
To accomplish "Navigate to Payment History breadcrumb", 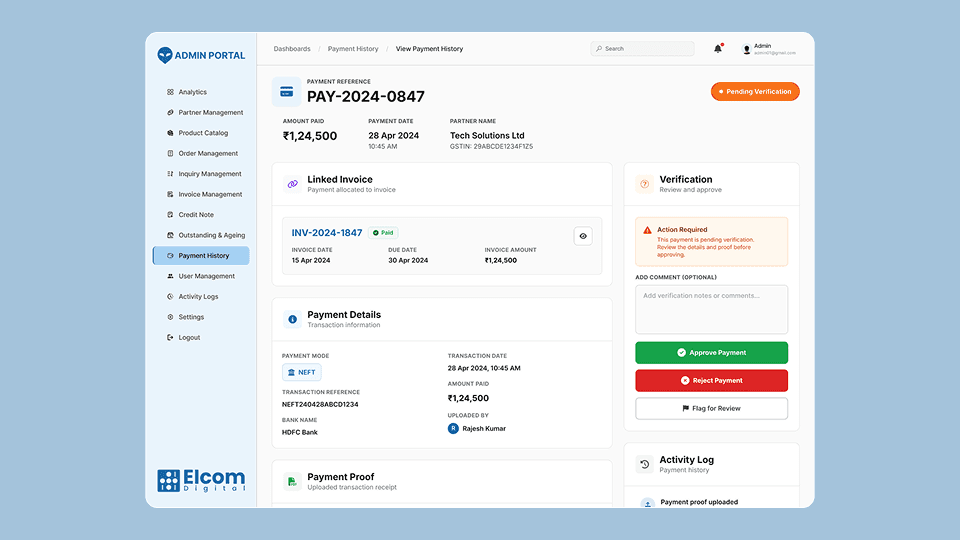I will [353, 49].
